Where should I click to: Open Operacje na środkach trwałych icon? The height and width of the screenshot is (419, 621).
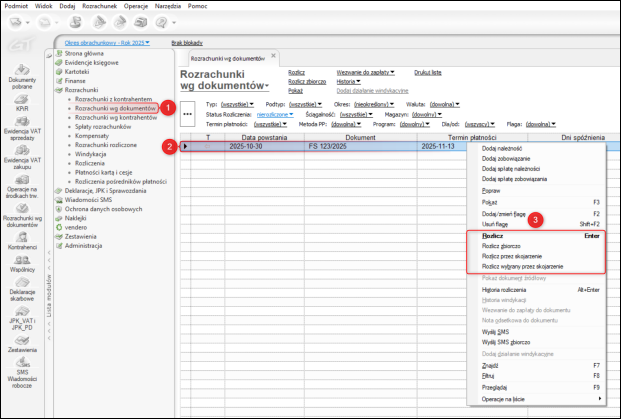tap(22, 186)
